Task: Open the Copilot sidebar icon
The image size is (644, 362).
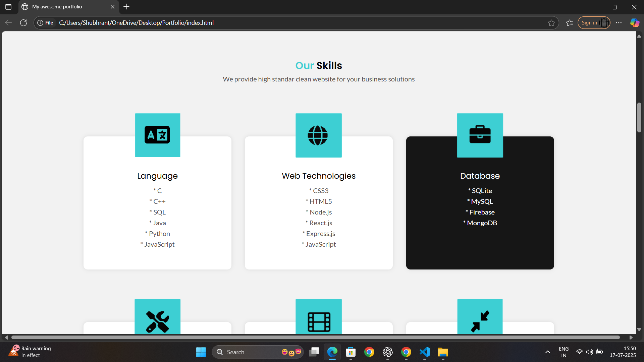Action: point(634,23)
